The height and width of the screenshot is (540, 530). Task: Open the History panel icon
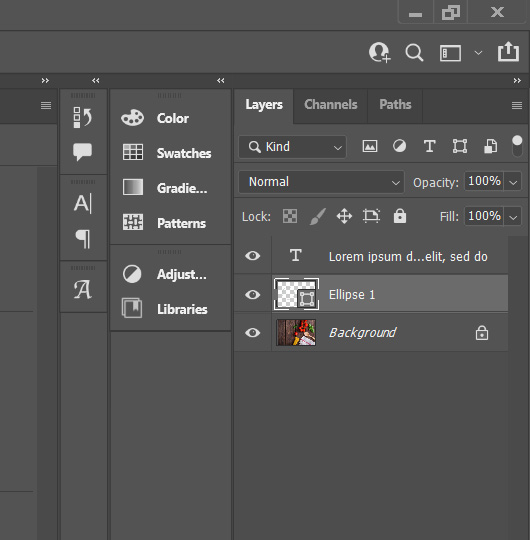point(83,117)
